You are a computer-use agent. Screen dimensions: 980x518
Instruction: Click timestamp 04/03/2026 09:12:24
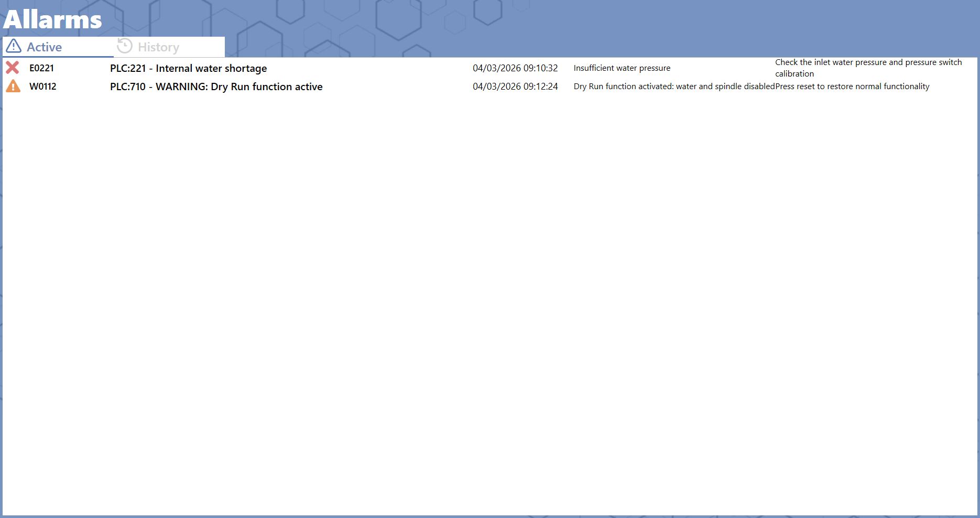515,87
